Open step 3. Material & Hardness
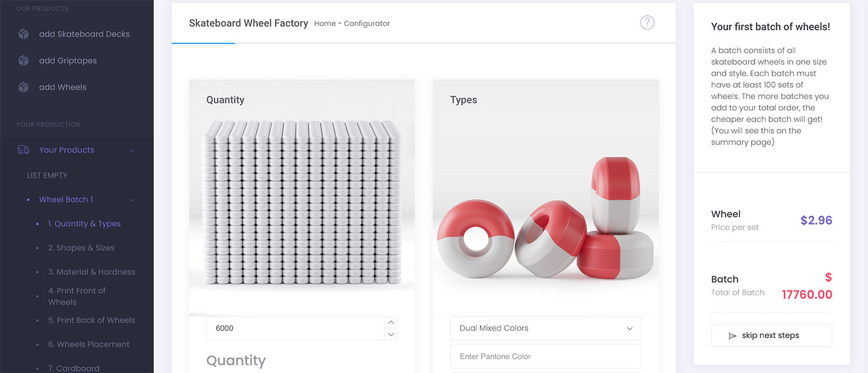 point(91,272)
